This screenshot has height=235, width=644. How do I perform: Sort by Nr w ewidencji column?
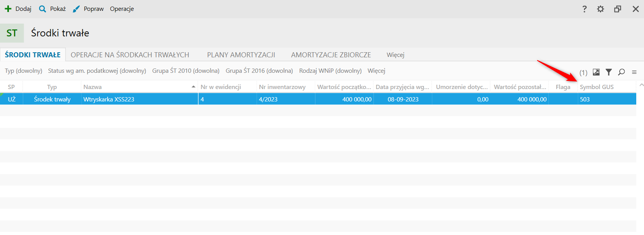pyautogui.click(x=227, y=87)
